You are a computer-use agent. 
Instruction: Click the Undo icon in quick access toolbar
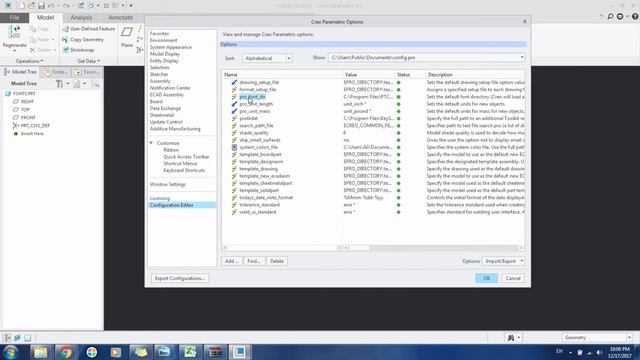[51, 6]
